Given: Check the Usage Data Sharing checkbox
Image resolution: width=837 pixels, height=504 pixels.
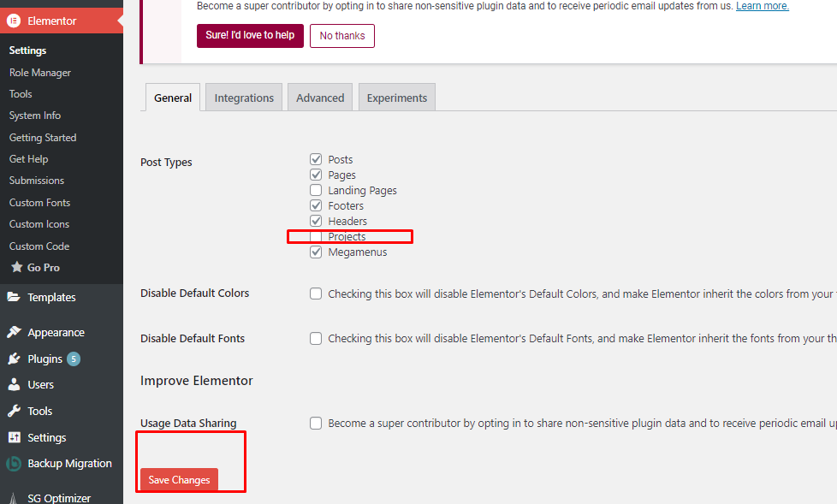Looking at the screenshot, I should pos(316,424).
